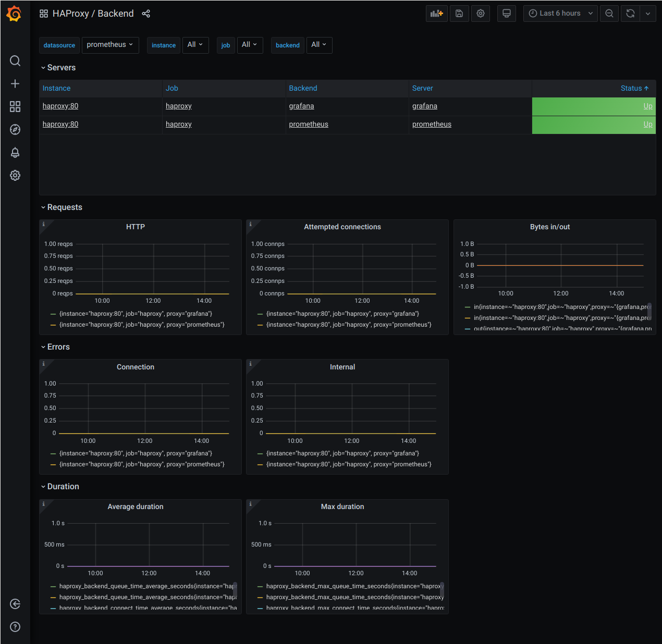Screen dimensions: 662x644
Task: Click grafana series color in Connection legend
Action: coord(53,454)
